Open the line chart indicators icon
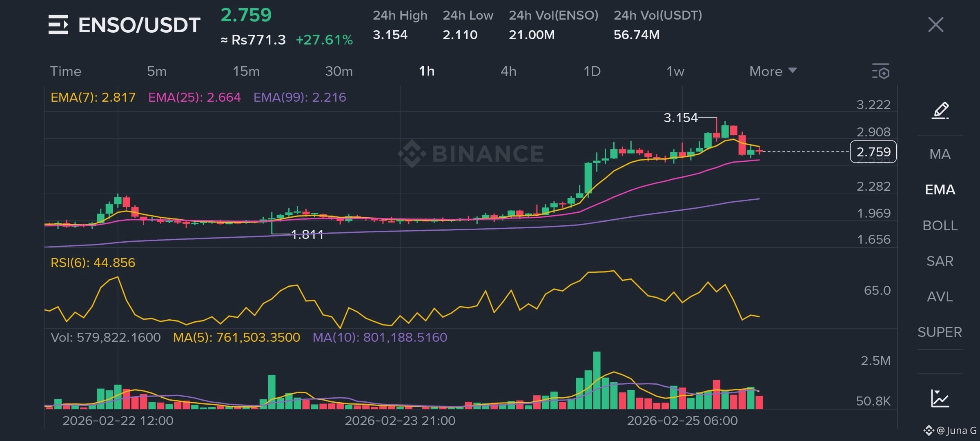This screenshot has height=441, width=980. pos(940,398)
